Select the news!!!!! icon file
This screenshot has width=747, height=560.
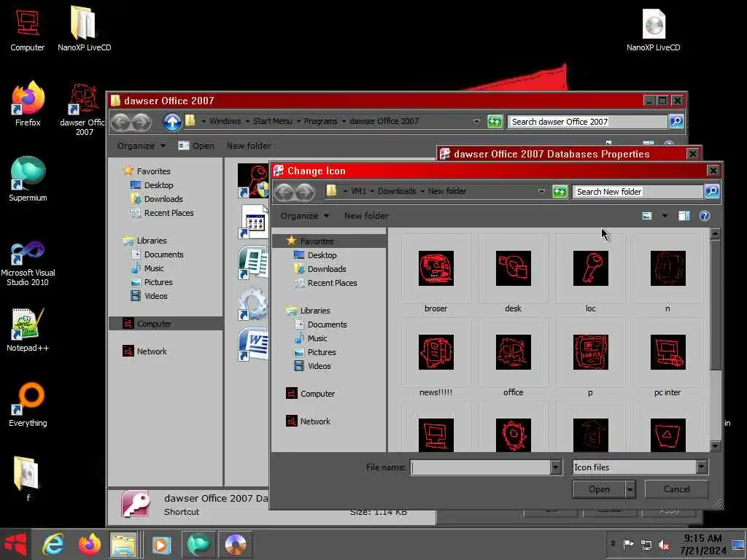point(436,352)
